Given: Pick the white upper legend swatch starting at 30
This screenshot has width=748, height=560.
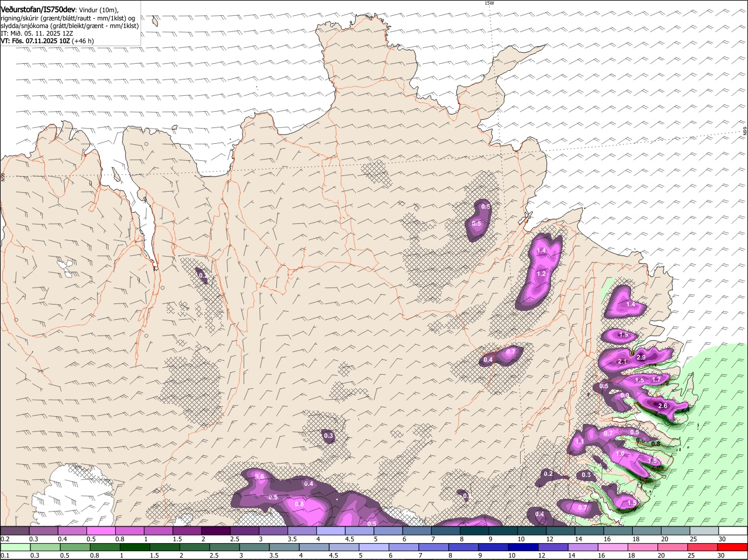Looking at the screenshot, I should pos(733,530).
